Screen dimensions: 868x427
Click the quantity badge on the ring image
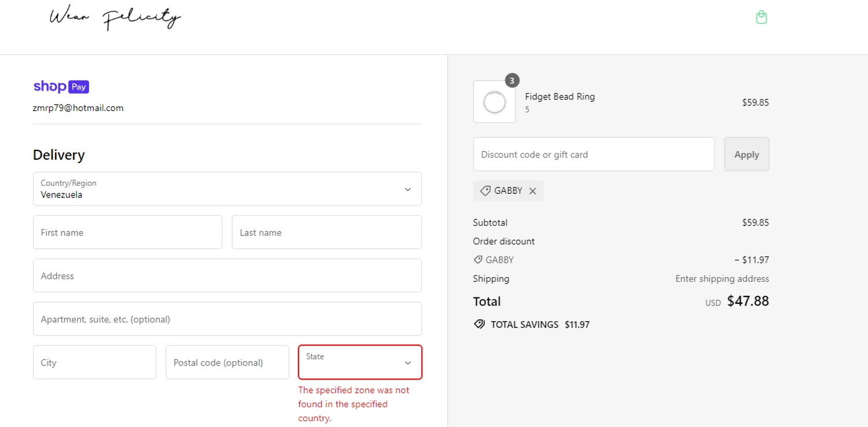pos(512,80)
